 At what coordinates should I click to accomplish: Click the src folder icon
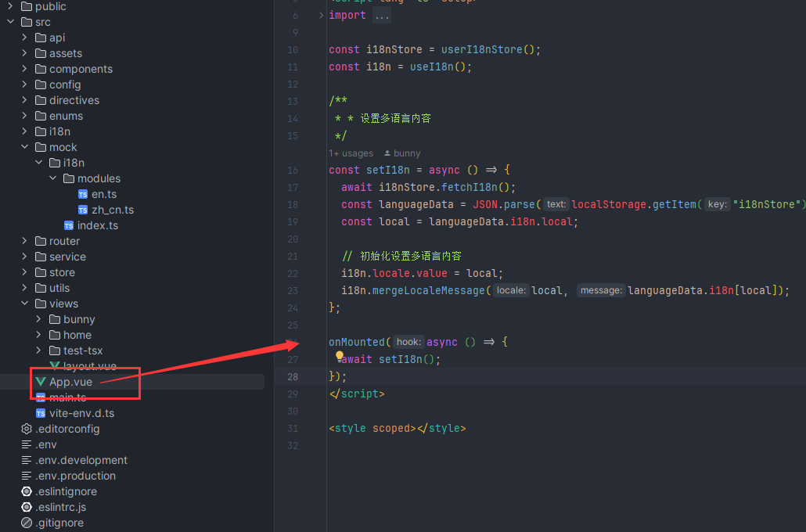(27, 22)
